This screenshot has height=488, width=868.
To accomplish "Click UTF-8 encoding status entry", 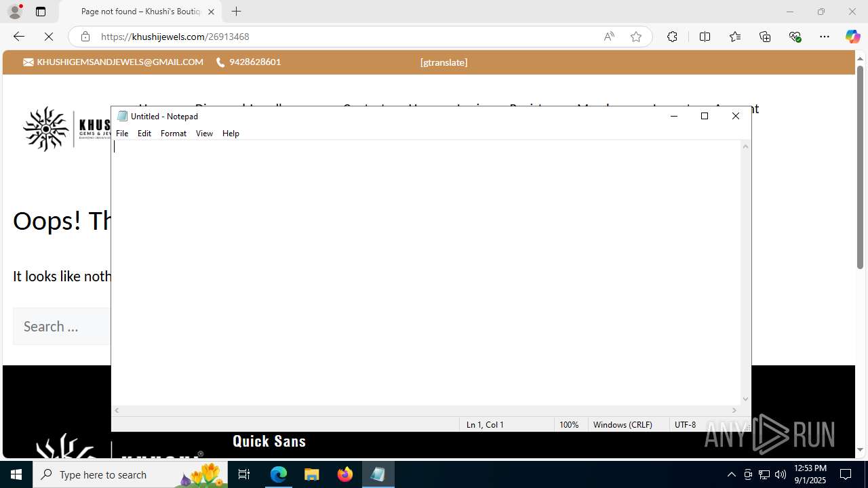I will pyautogui.click(x=685, y=425).
